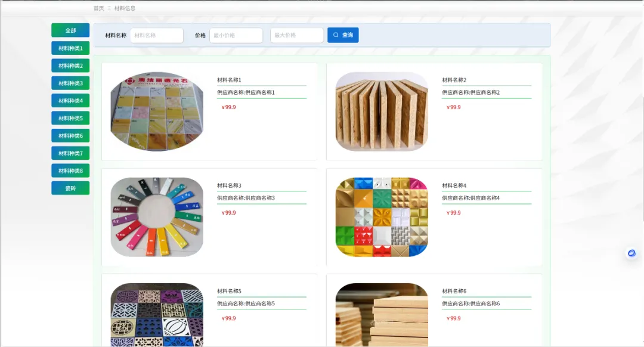Choose the 材料种类3 category
The image size is (644, 347).
70,83
